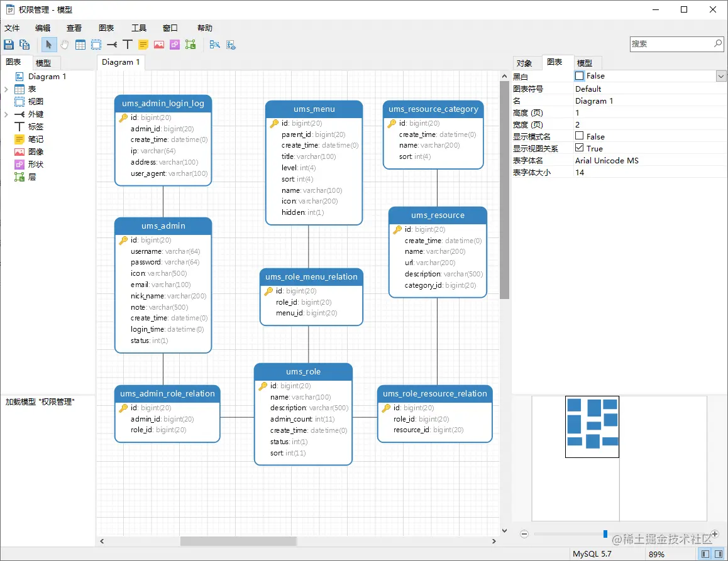Click the 89% zoom value in status bar
Image resolution: width=728 pixels, height=561 pixels.
(656, 554)
